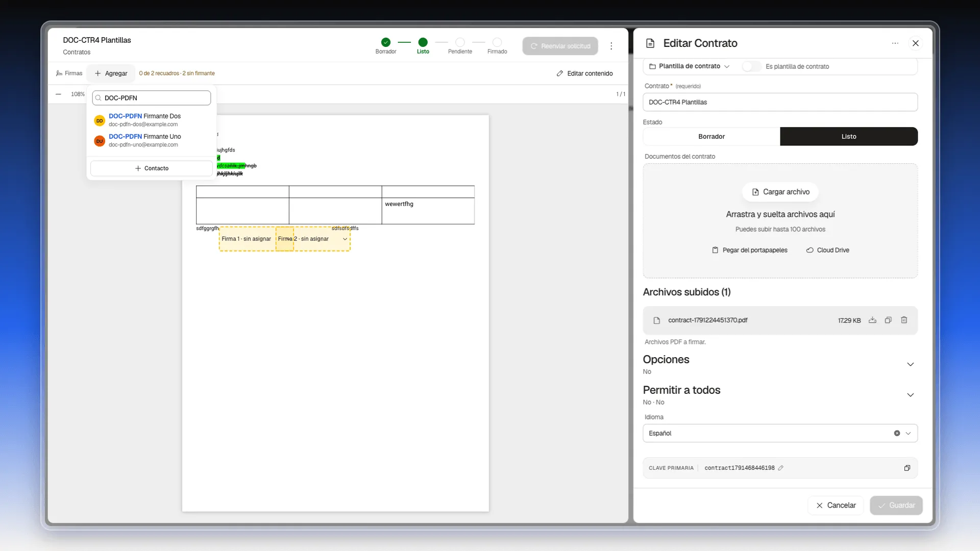
Task: Select the DD avatar for Firmante Dos
Action: tap(100, 121)
